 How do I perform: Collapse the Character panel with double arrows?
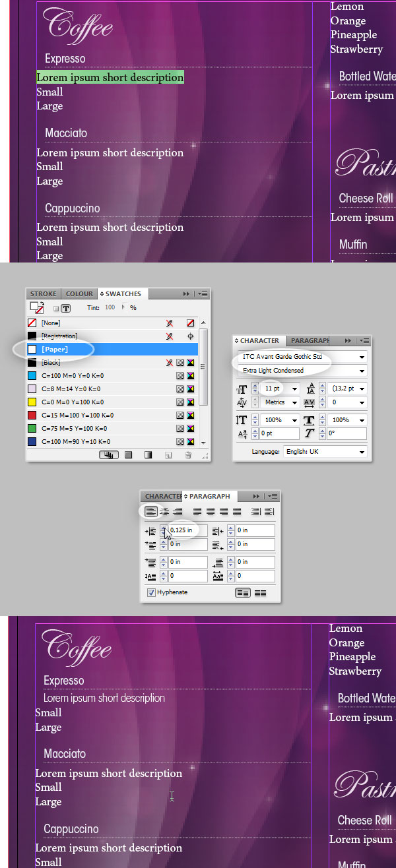[348, 341]
